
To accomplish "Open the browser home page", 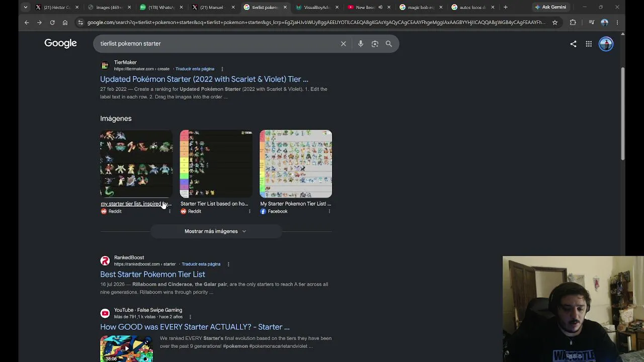I will click(65, 22).
